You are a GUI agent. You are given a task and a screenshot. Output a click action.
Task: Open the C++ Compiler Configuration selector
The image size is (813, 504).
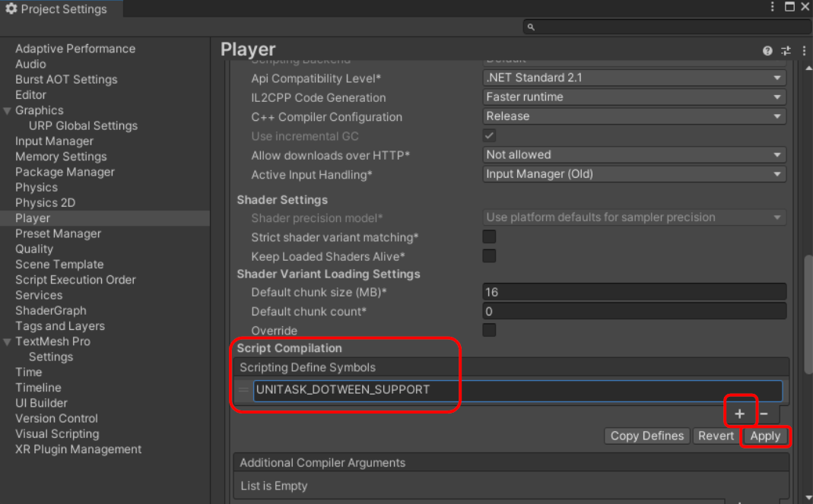pos(634,116)
